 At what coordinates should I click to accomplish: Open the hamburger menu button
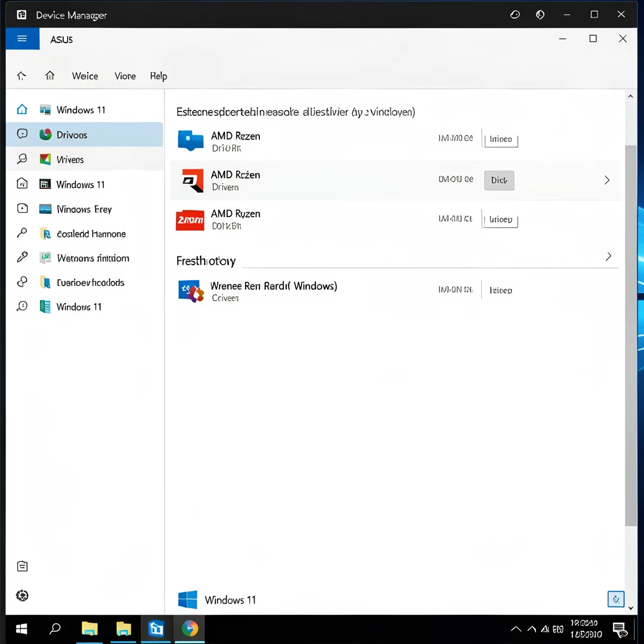click(x=22, y=39)
